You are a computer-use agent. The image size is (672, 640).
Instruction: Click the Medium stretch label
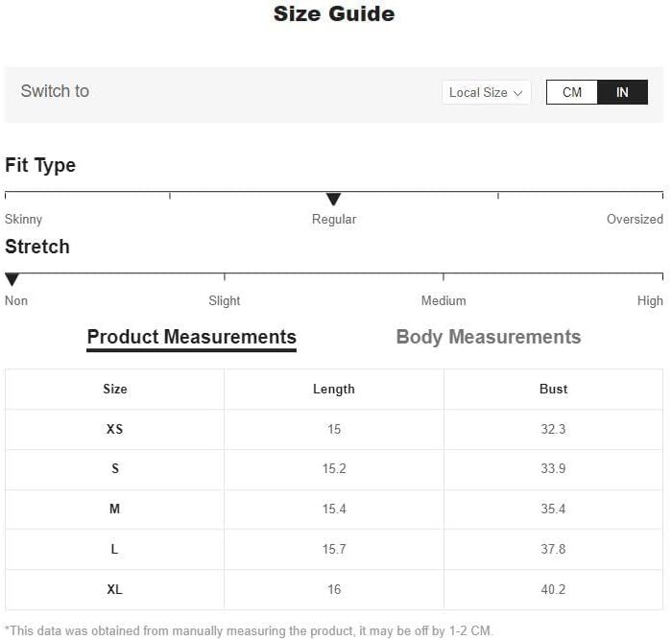pos(444,300)
